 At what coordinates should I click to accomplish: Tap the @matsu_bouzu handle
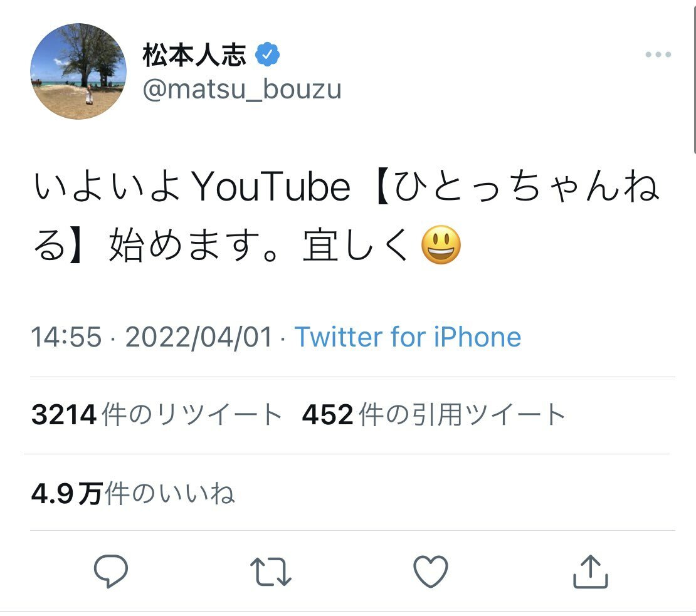(242, 89)
